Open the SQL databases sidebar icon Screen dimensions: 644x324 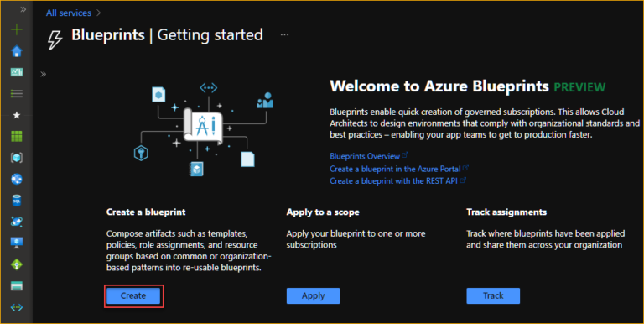(17, 201)
